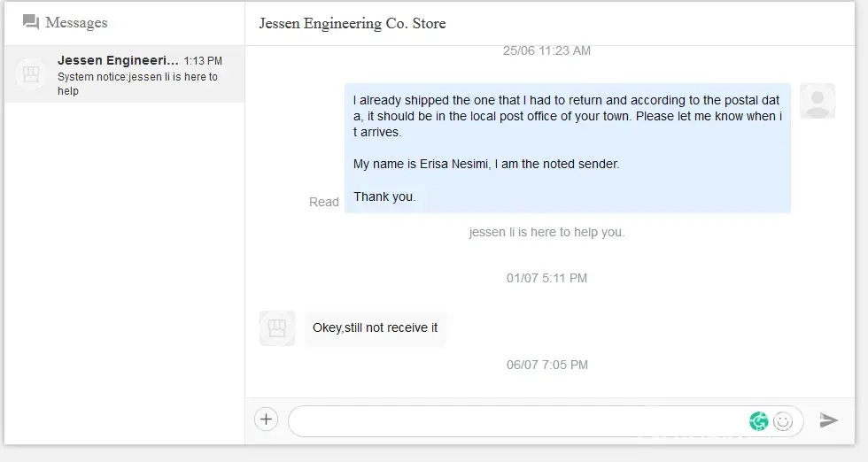This screenshot has width=868, height=462.
Task: Click the Messages panel heading
Action: 76,22
